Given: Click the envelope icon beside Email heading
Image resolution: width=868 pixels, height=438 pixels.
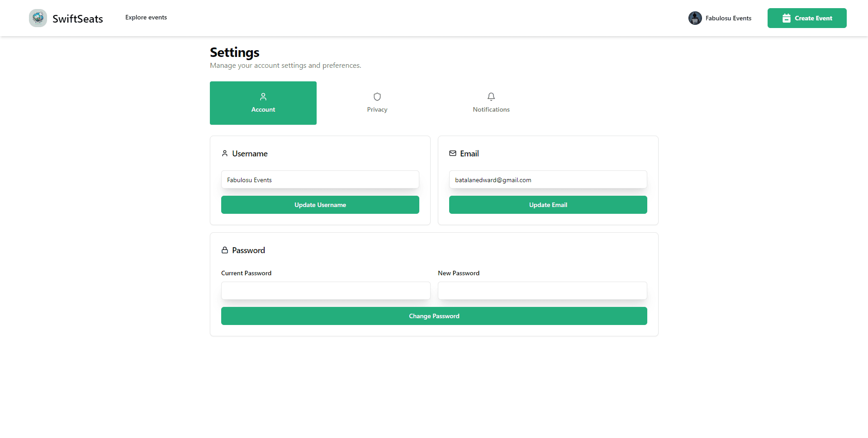Looking at the screenshot, I should pos(453,153).
